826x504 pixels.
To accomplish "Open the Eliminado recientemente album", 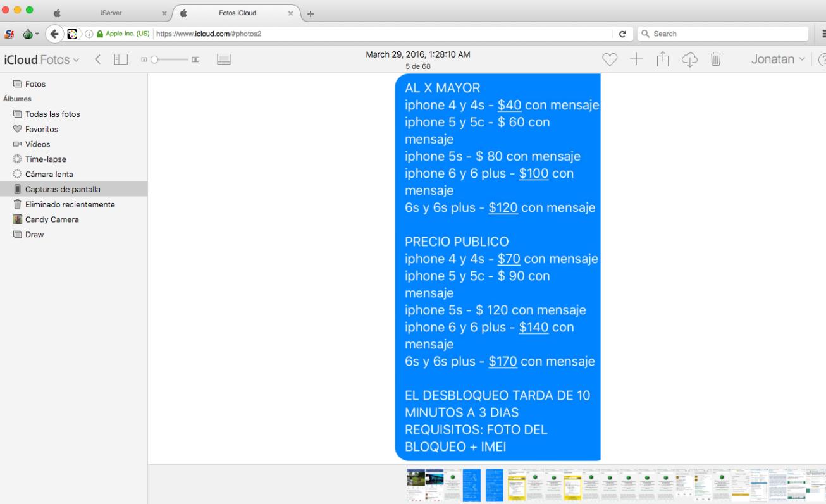I will tap(70, 204).
